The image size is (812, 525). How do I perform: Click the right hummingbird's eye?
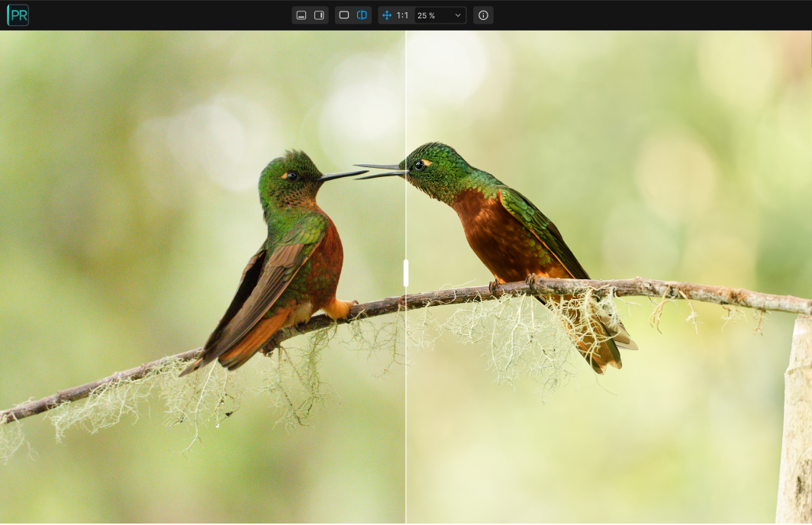coord(419,165)
